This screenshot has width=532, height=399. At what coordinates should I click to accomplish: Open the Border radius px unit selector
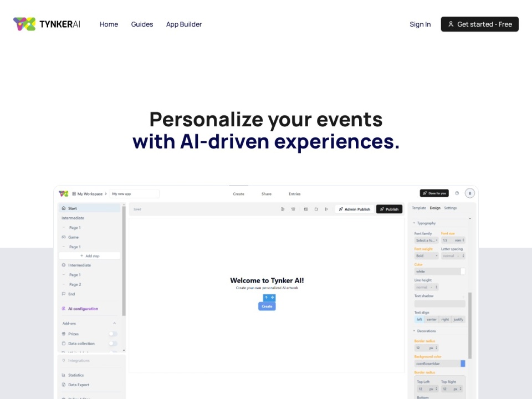pyautogui.click(x=433, y=348)
